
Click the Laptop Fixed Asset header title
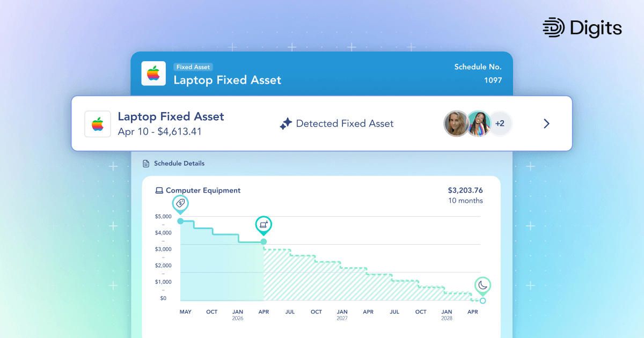tap(227, 80)
